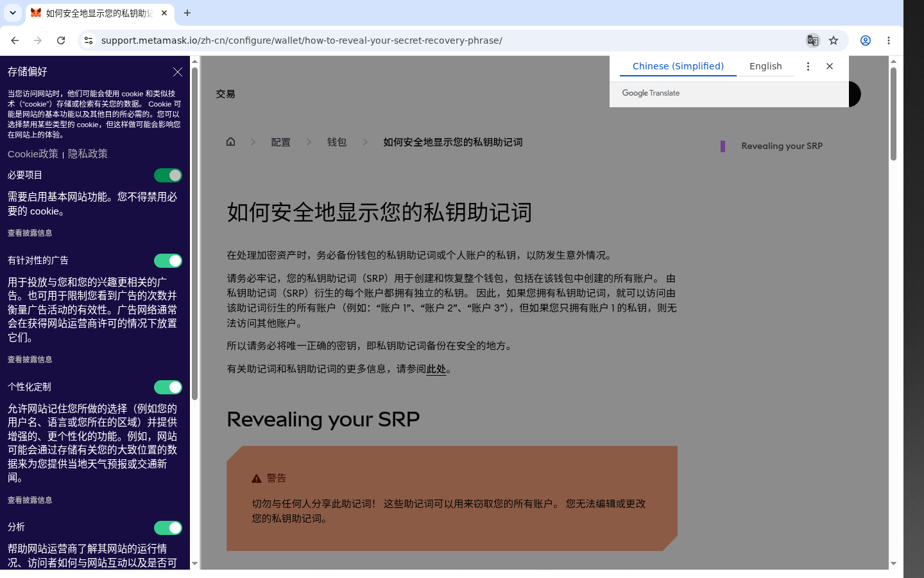Toggle the 个性化定制 switch

click(168, 387)
